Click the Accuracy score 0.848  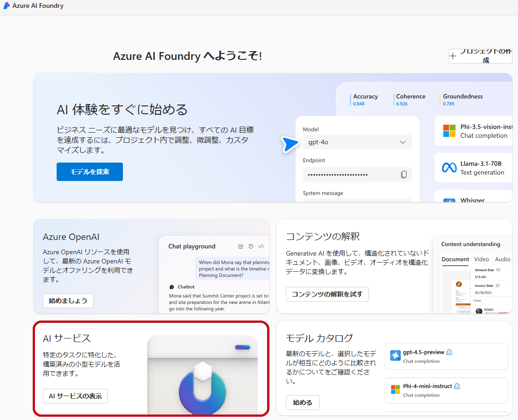pos(359,104)
